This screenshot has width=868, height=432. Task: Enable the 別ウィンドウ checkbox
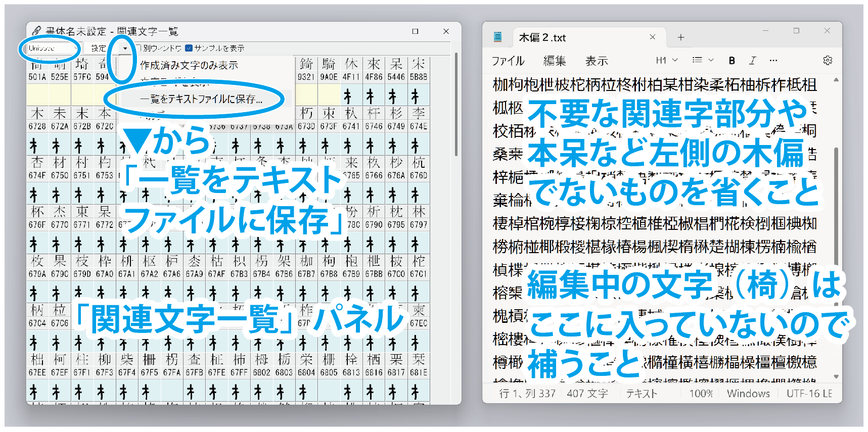[x=138, y=48]
